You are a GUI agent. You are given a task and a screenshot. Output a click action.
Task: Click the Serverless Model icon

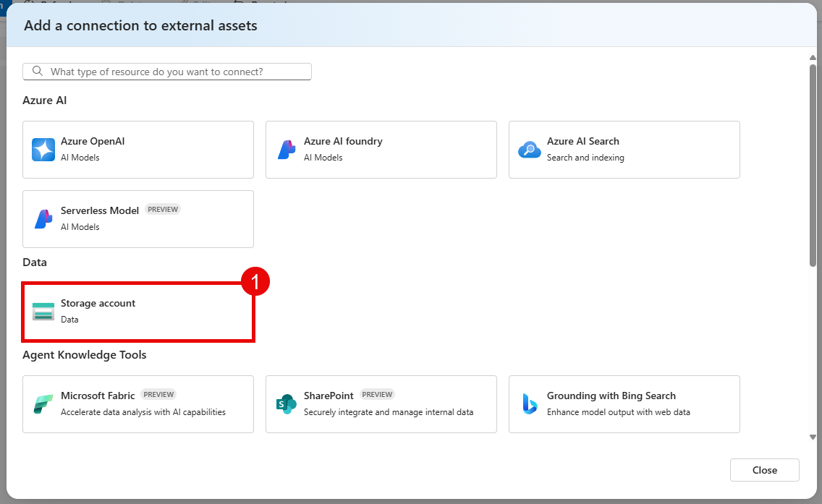coord(43,218)
